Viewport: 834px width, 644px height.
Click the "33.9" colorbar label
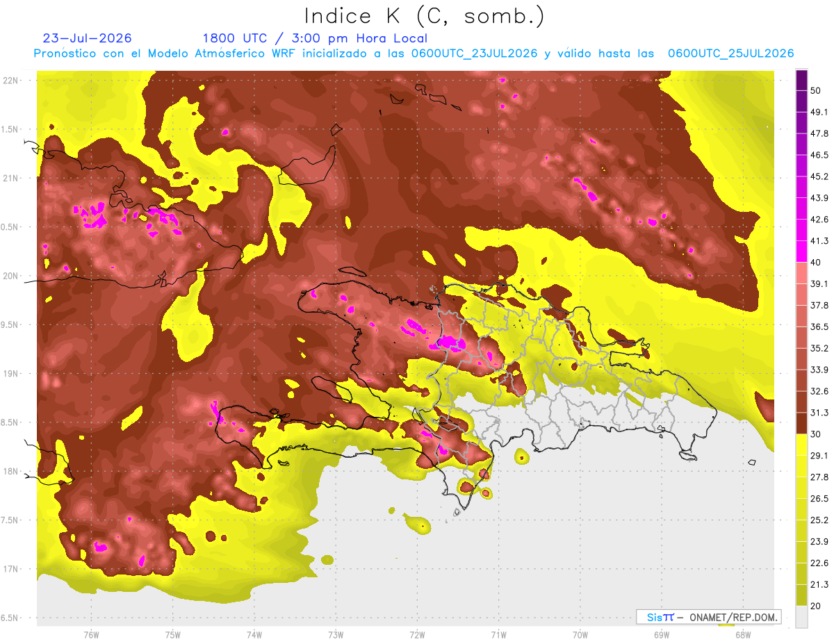(819, 370)
